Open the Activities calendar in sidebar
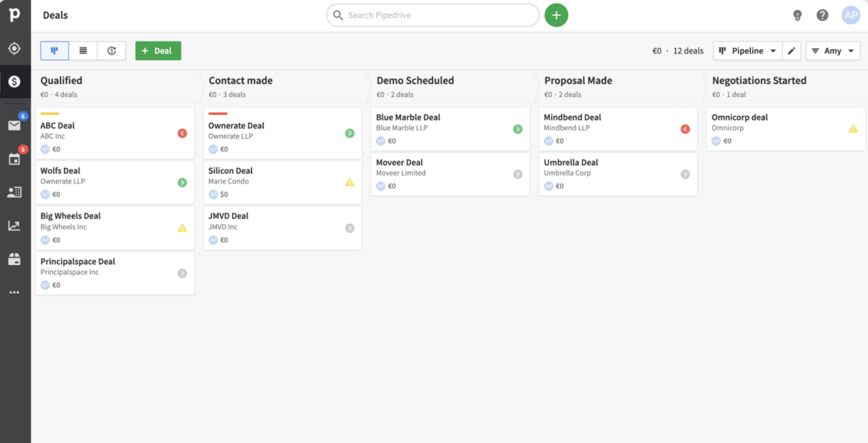Image resolution: width=868 pixels, height=443 pixels. point(15,159)
